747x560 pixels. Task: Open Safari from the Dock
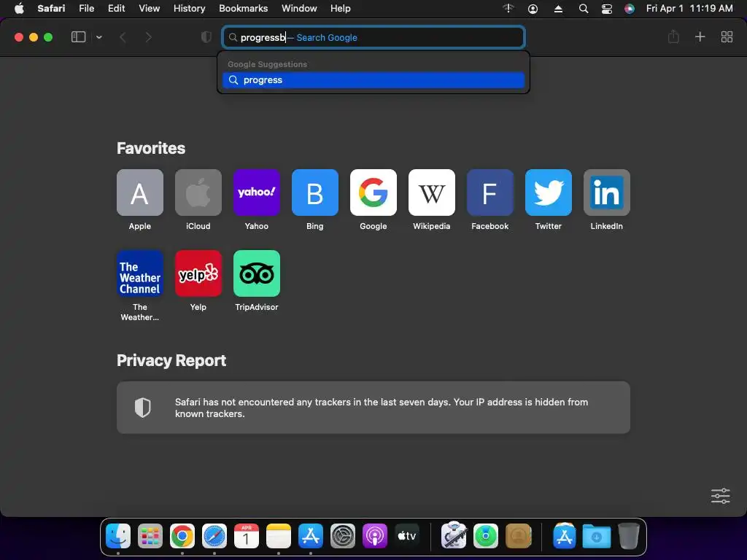214,536
